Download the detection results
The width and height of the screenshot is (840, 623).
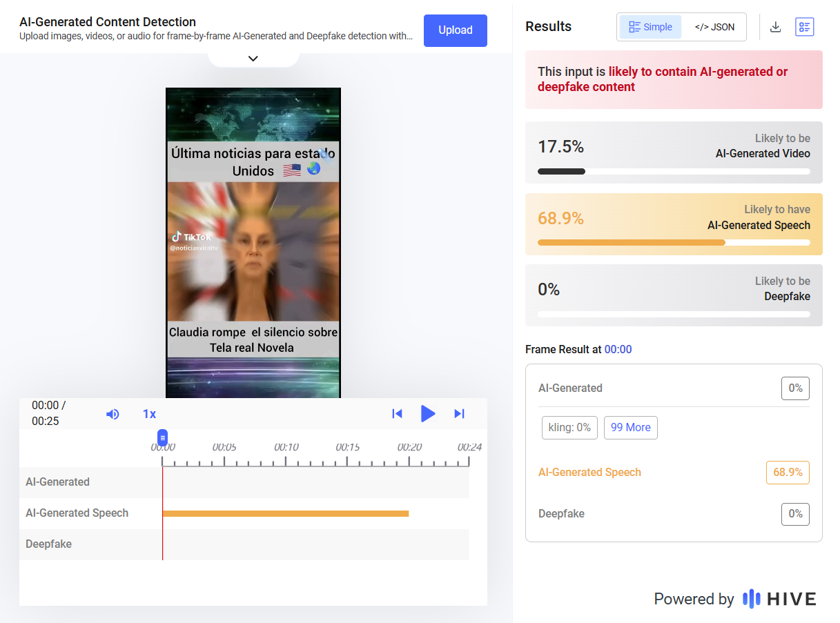[775, 27]
